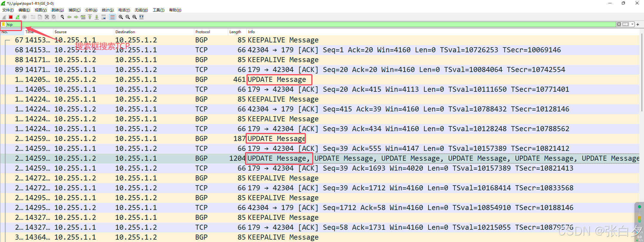Reset packet text to normal size
The height and width of the screenshot is (242, 644).
pos(135,17)
